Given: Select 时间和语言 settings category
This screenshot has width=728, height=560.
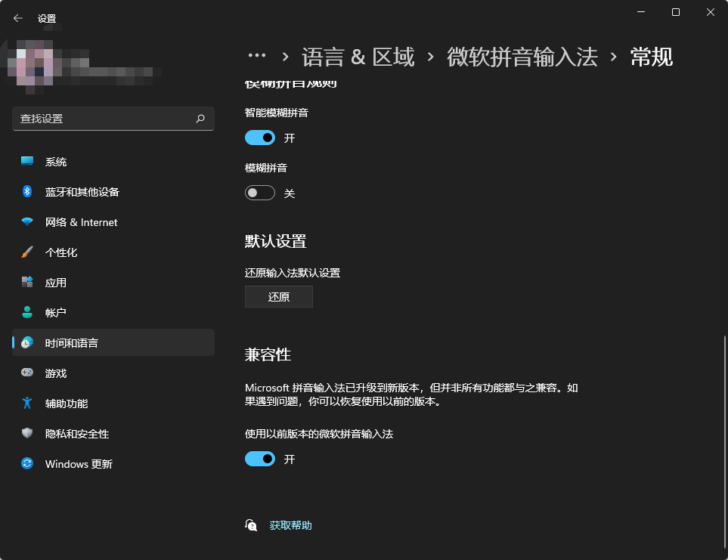Looking at the screenshot, I should (x=113, y=343).
